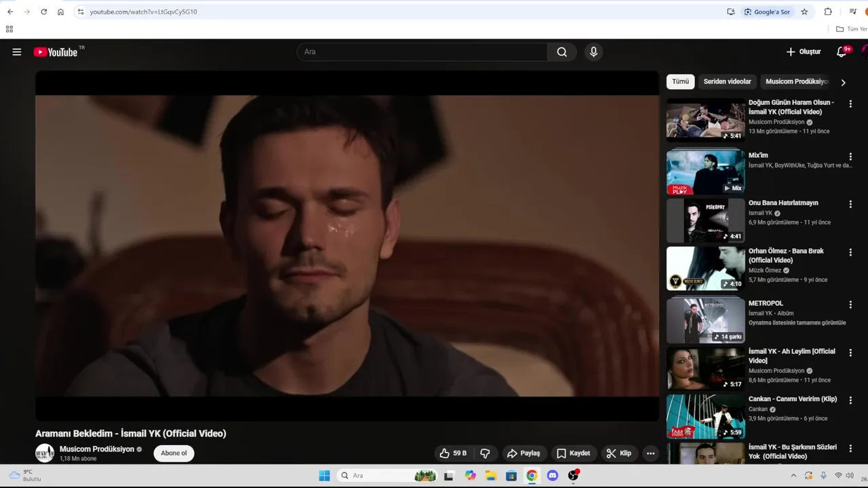The image size is (868, 488).
Task: Open the notifications bell
Action: [842, 52]
